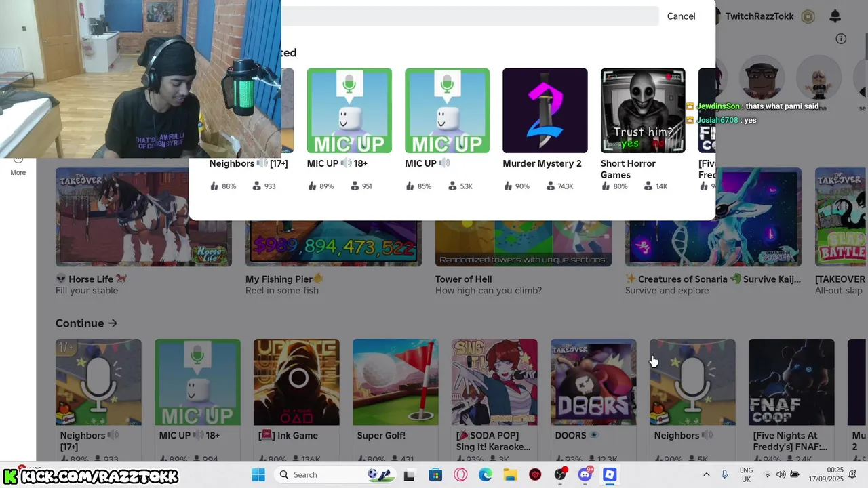Open the Slap Battles takeover banner
The width and height of the screenshot is (868, 488).
pyautogui.click(x=841, y=217)
